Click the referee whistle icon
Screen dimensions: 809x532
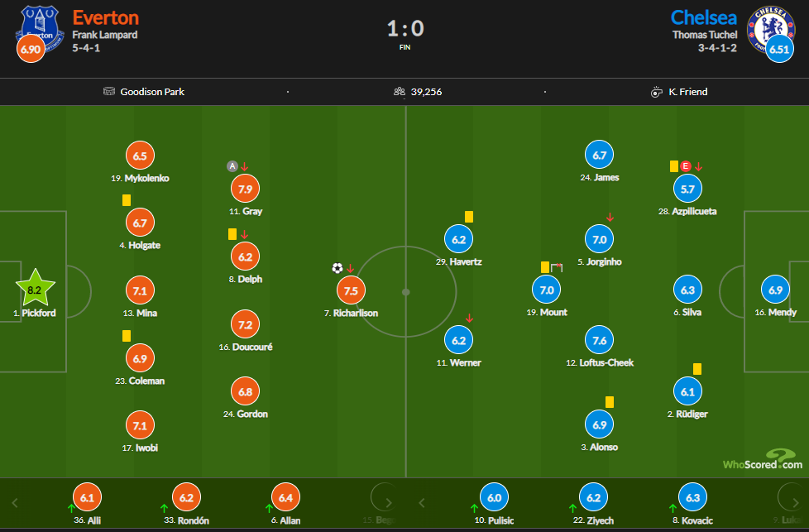658,91
